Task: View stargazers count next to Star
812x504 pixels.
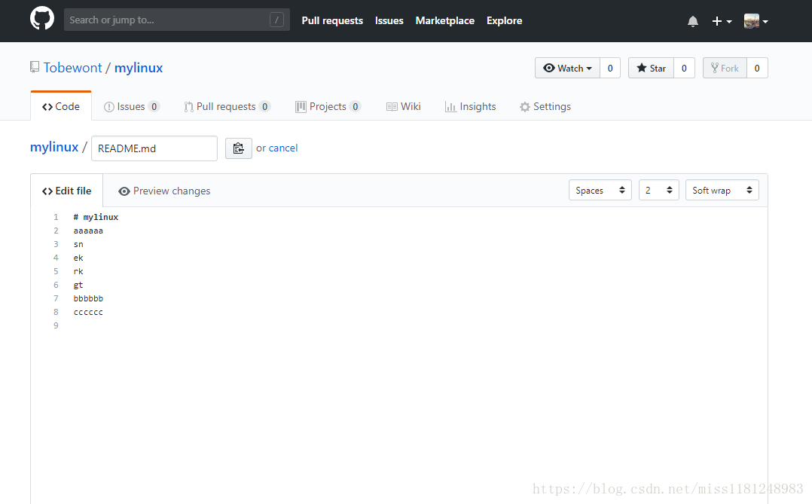Action: click(x=684, y=68)
